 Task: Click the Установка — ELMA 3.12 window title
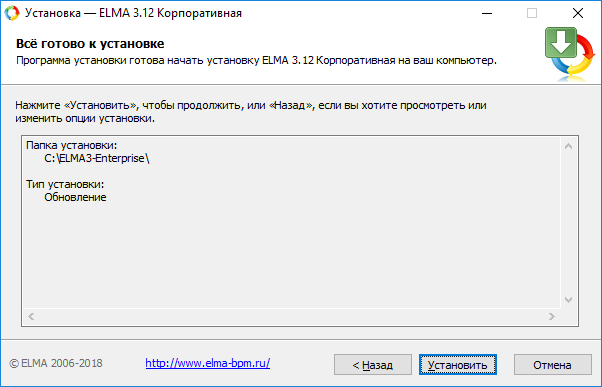pos(133,13)
